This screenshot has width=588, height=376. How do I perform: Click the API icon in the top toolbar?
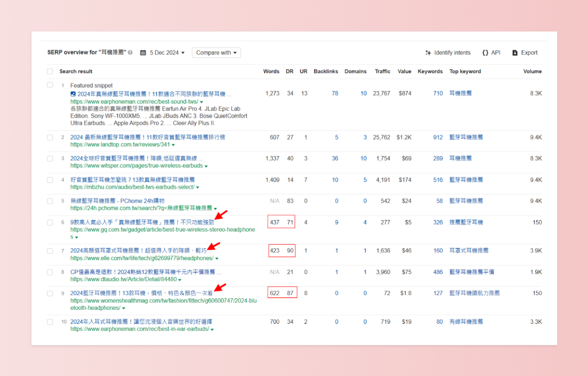(x=485, y=53)
